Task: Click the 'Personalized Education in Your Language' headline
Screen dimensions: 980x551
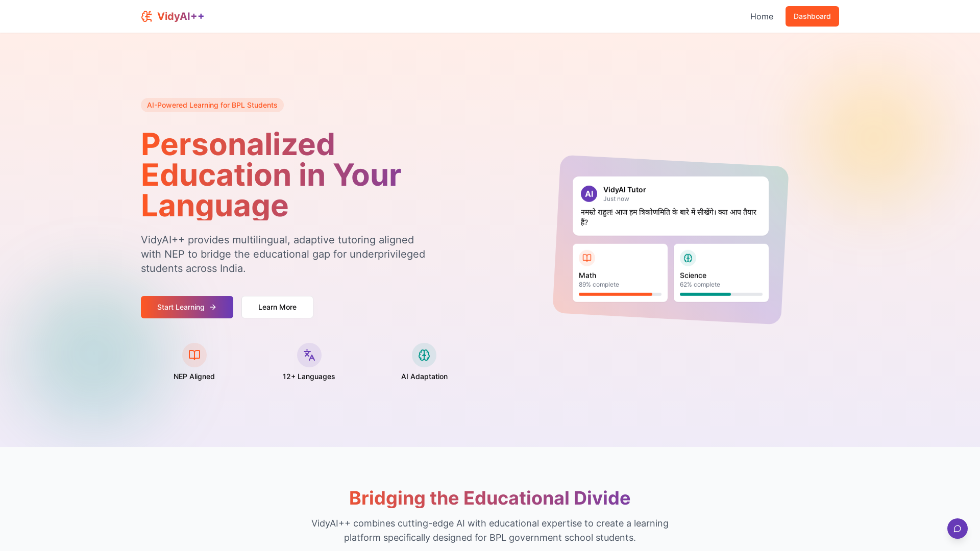Action: [271, 175]
